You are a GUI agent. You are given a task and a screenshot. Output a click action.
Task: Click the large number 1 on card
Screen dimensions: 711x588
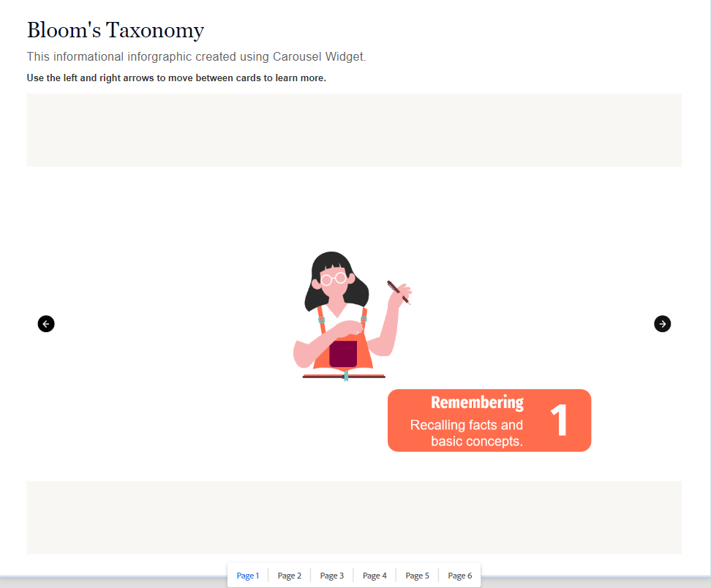pos(560,421)
